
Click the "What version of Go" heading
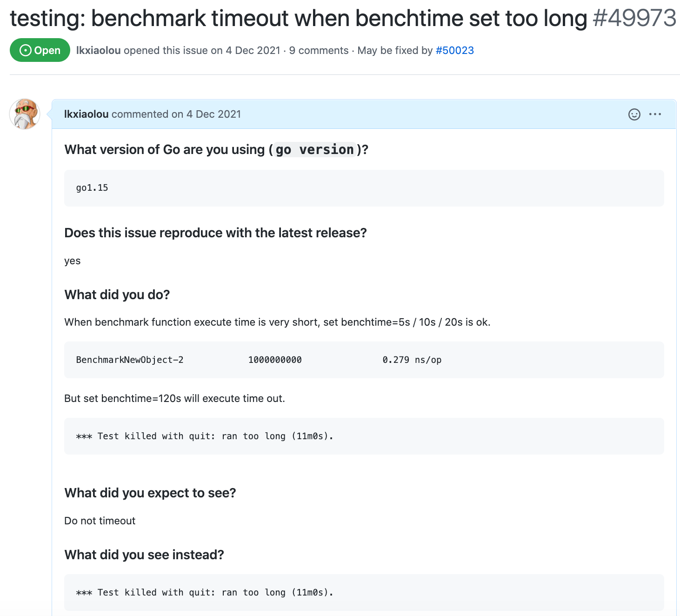click(x=164, y=150)
